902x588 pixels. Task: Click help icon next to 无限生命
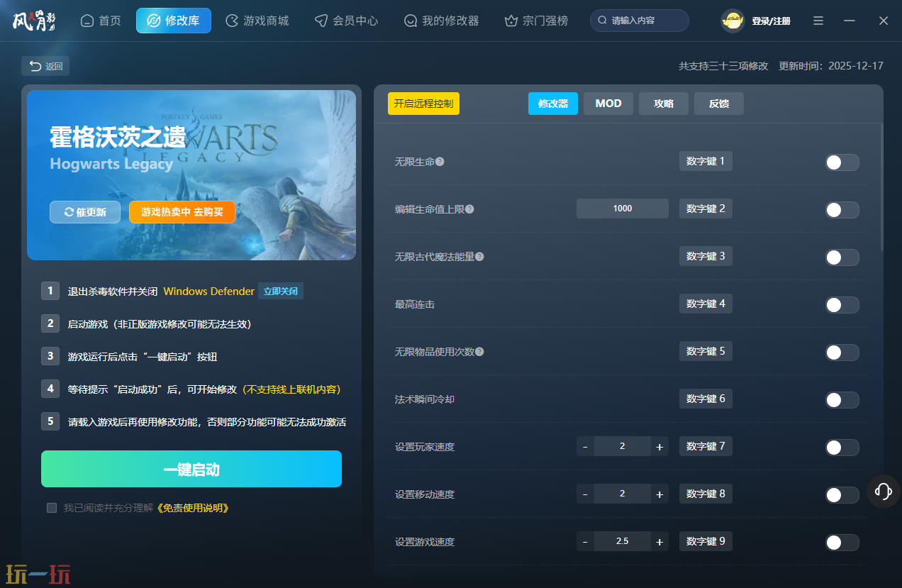click(x=440, y=162)
